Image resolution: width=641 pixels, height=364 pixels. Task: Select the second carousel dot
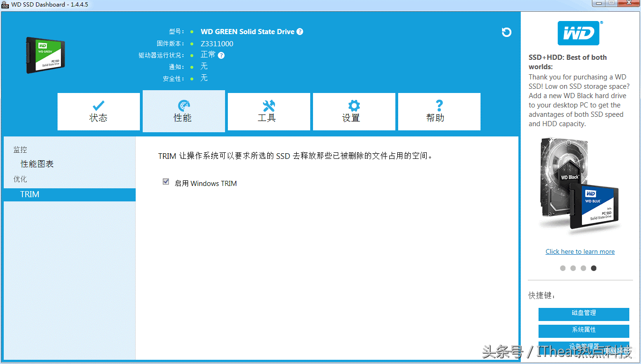click(573, 268)
